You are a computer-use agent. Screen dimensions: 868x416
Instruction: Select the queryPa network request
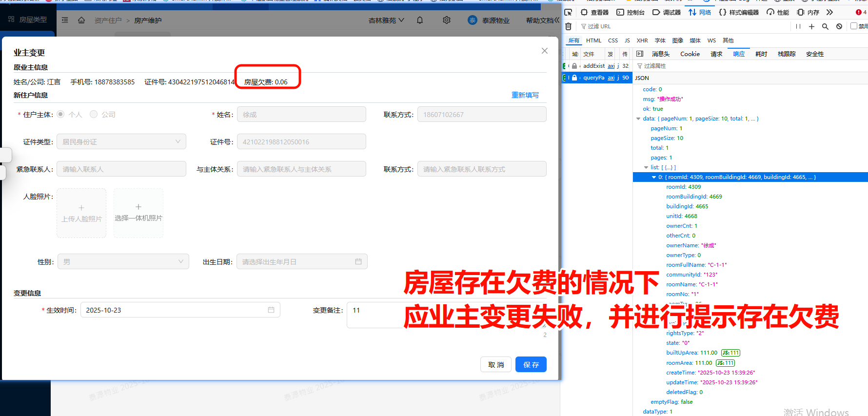pos(597,78)
